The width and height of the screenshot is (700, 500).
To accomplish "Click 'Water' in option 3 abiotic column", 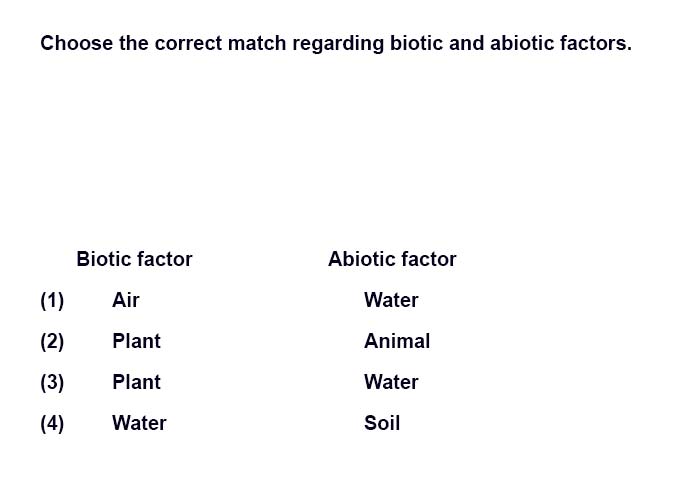I will [392, 382].
